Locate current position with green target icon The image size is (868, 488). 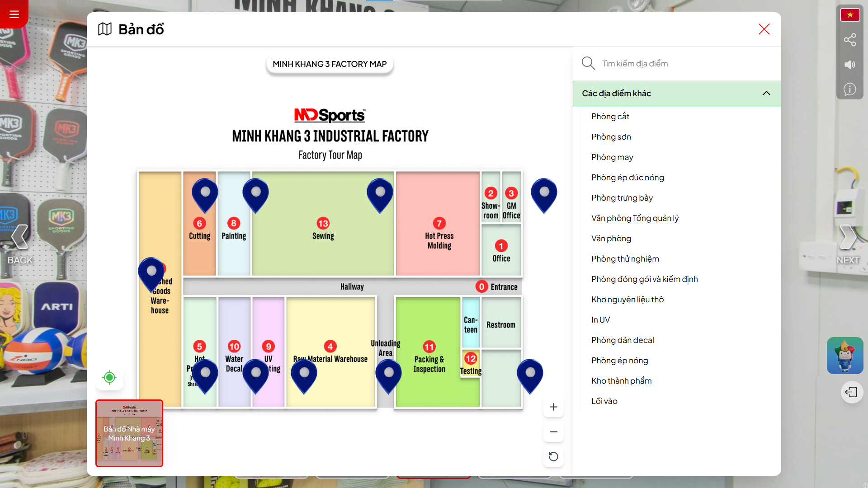[109, 377]
